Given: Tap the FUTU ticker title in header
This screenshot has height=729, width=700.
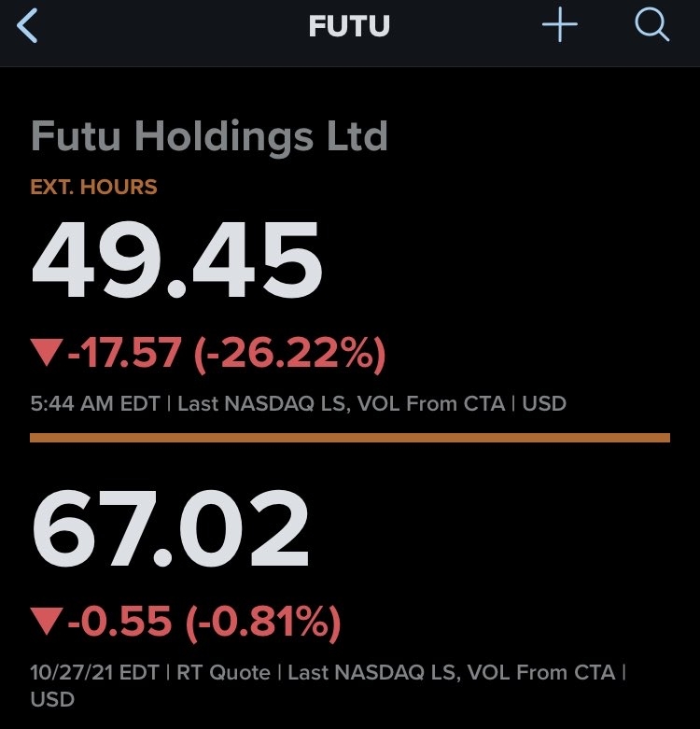Looking at the screenshot, I should coord(349,27).
